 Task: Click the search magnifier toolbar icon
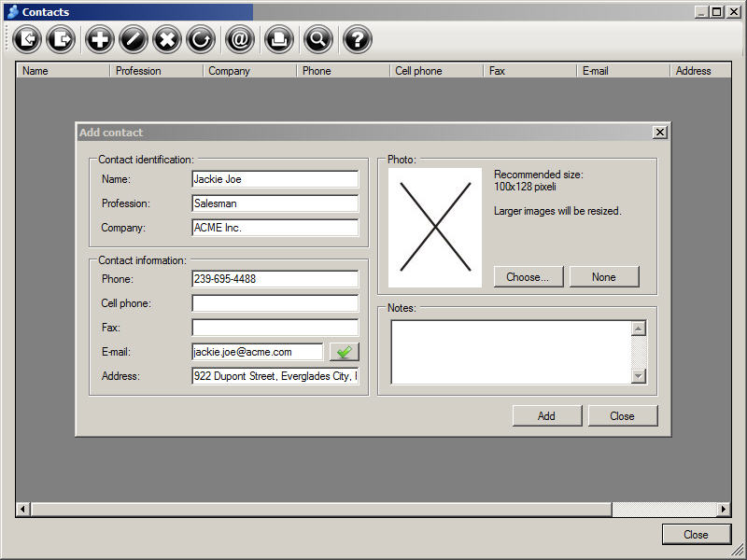(x=317, y=39)
